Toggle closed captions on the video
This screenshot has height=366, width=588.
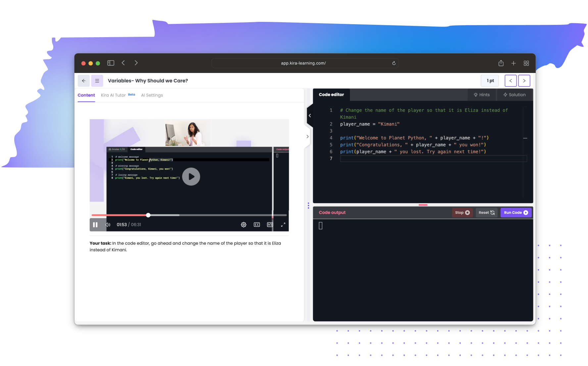point(257,225)
